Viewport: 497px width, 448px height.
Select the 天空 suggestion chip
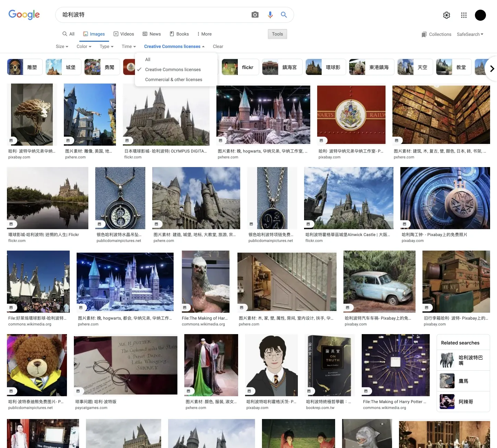415,67
